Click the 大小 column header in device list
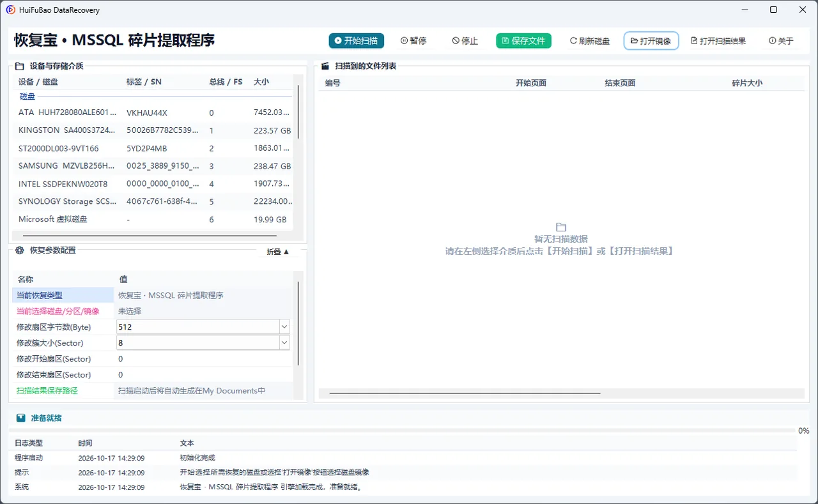The height and width of the screenshot is (504, 818). tap(261, 82)
